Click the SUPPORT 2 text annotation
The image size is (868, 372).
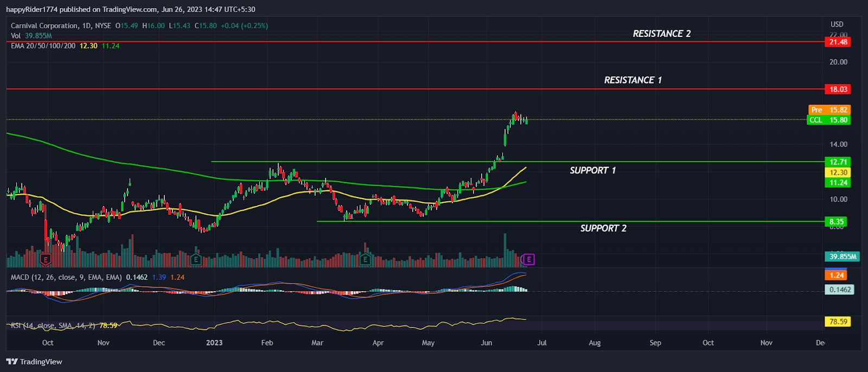pyautogui.click(x=603, y=228)
